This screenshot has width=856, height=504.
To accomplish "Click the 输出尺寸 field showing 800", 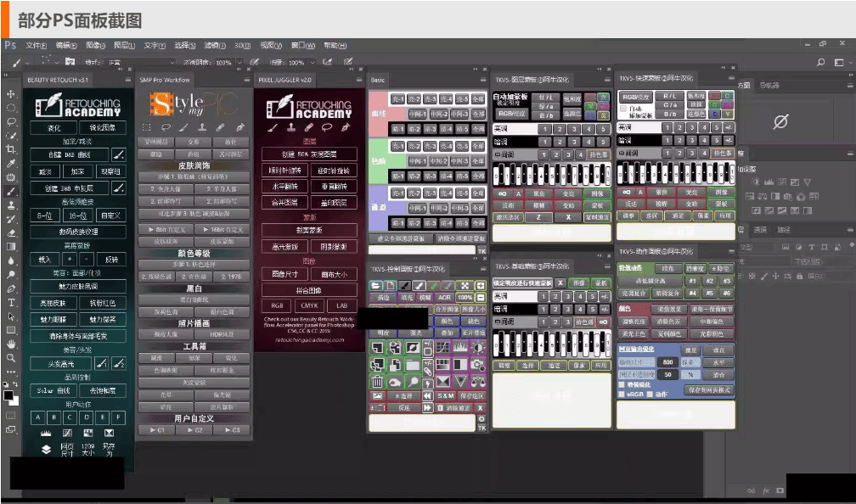I will pyautogui.click(x=667, y=362).
